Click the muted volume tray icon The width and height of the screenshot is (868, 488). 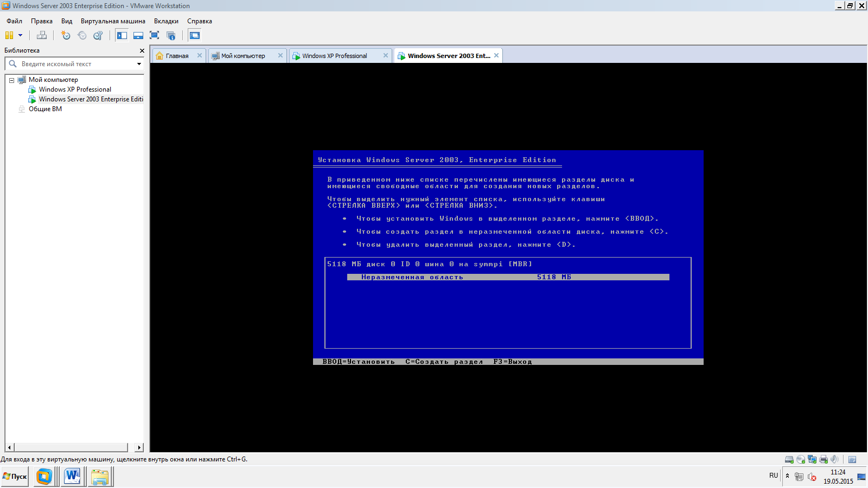[x=812, y=477]
